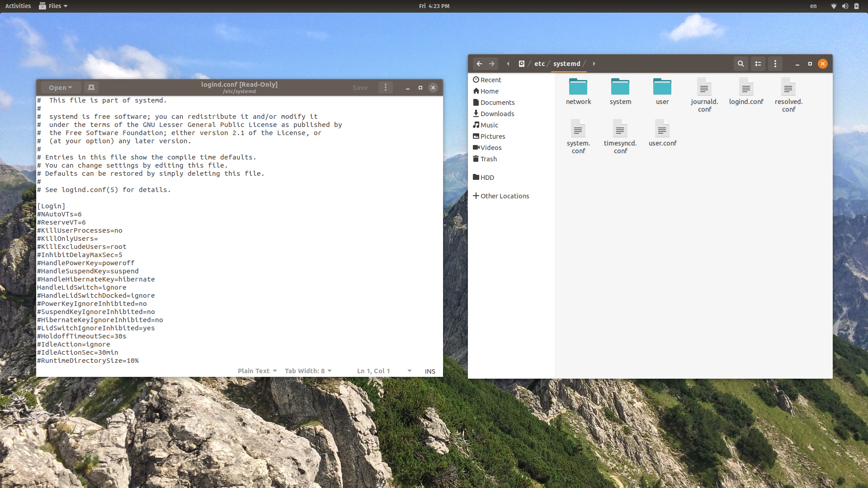868x488 pixels.
Task: Open Files window options menu
Action: [x=775, y=64]
